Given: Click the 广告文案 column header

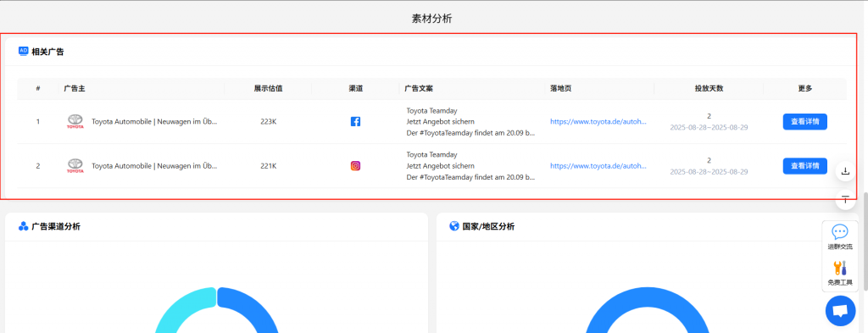Looking at the screenshot, I should (418, 88).
